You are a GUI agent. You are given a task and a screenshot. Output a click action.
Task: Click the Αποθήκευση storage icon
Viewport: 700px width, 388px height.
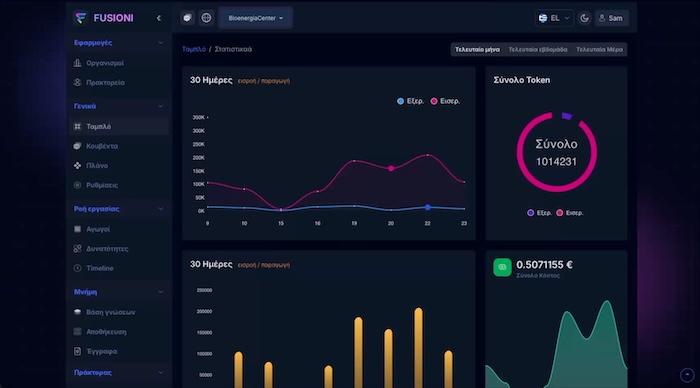[x=77, y=332]
